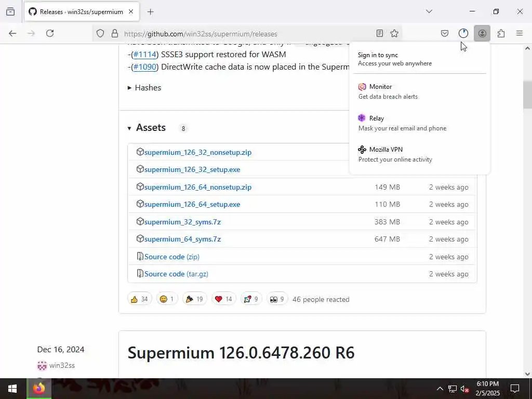Click laugh reaction with 1
This screenshot has height=399, width=532.
pyautogui.click(x=167, y=299)
